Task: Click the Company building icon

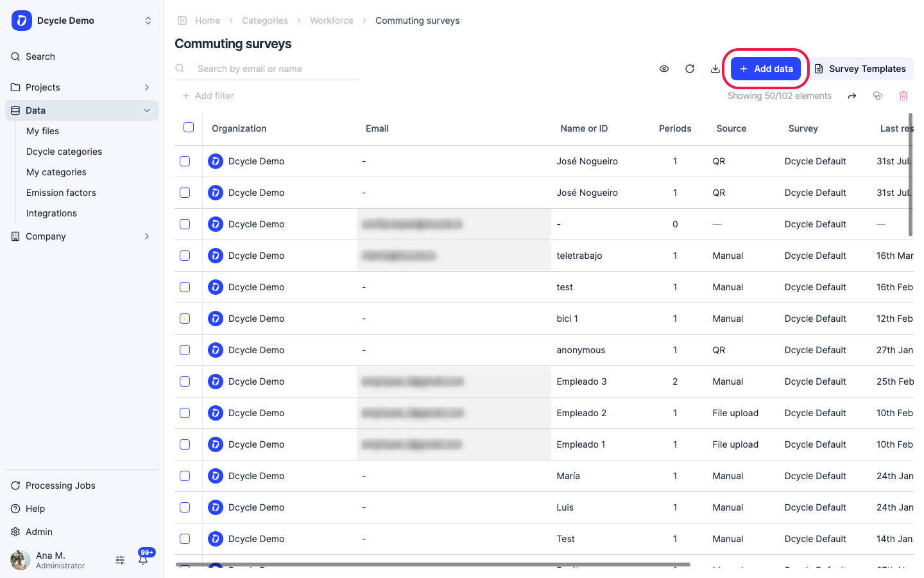Action: (x=15, y=236)
